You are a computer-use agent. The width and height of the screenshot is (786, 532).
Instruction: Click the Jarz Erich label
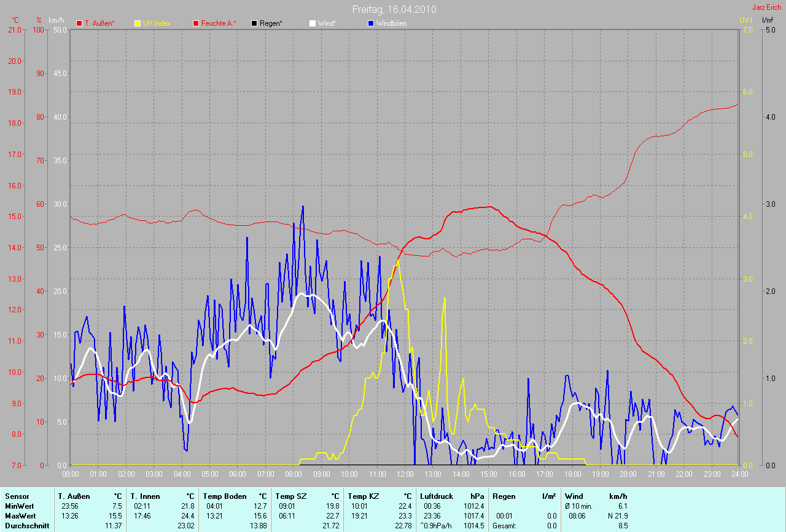click(766, 7)
